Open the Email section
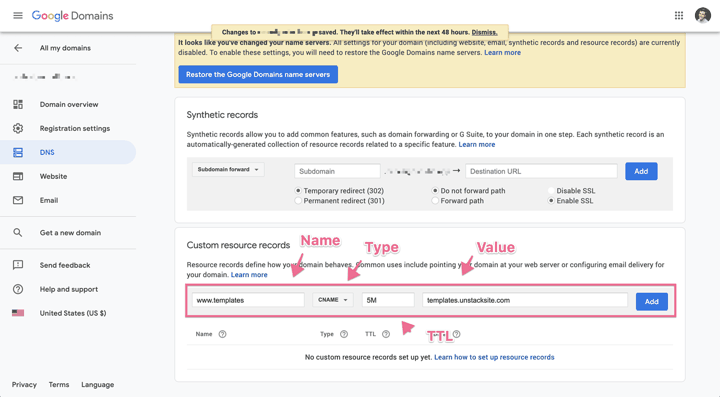 pos(49,200)
